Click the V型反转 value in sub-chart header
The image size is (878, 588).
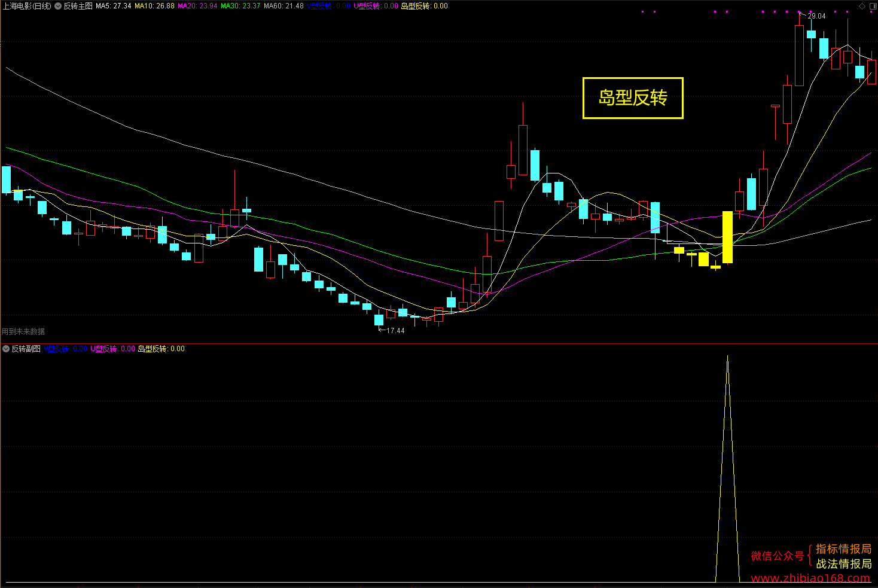tap(66, 349)
